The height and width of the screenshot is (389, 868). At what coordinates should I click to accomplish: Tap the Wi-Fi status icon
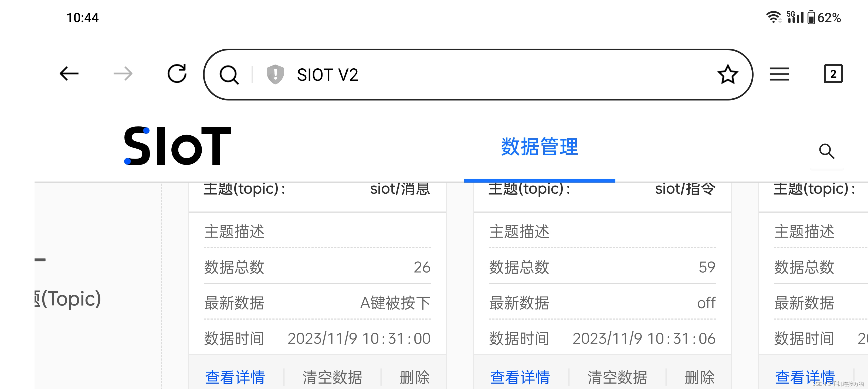pos(774,18)
